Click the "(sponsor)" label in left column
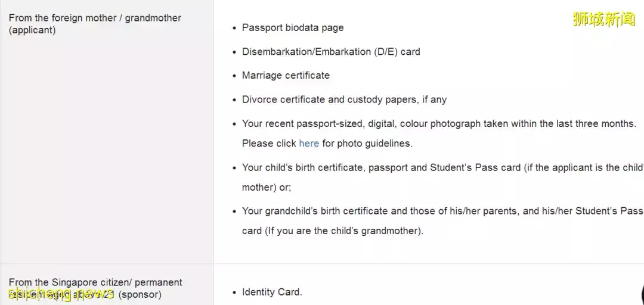 point(140,294)
